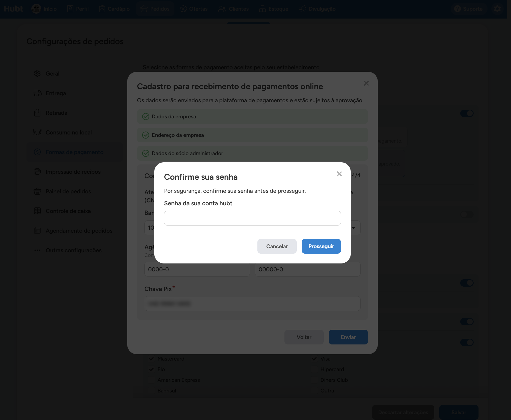This screenshot has width=511, height=420.
Task: Open the Retirada bag icon
Action: 37,113
